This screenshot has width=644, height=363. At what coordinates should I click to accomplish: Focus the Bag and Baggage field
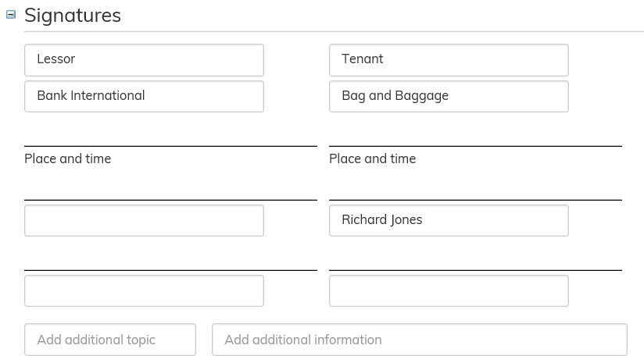point(449,97)
